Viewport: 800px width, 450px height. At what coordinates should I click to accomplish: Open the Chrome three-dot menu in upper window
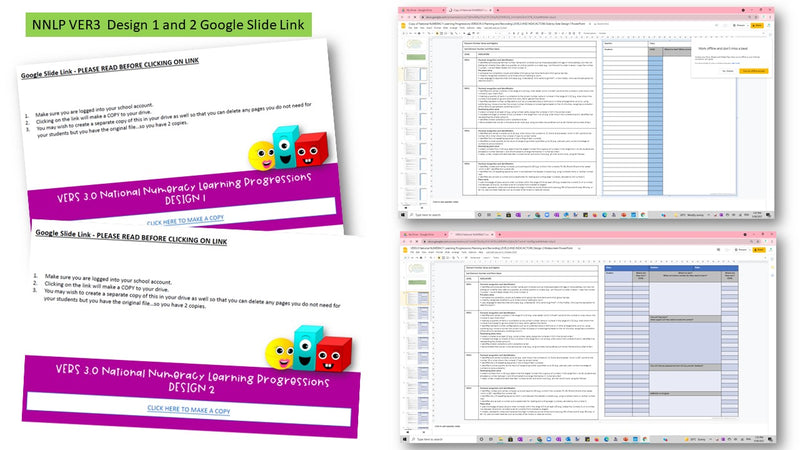[x=770, y=17]
